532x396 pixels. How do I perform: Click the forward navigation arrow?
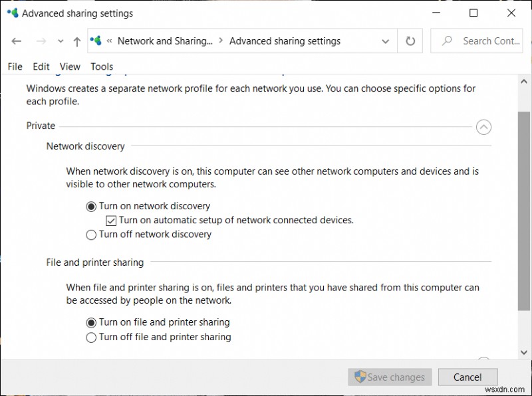pos(41,41)
